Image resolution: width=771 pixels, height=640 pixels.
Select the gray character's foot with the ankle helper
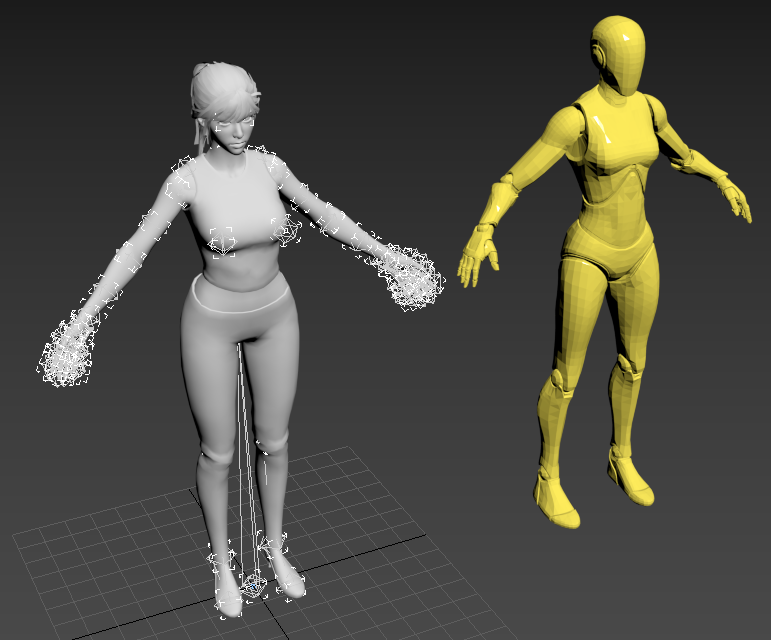[282, 568]
